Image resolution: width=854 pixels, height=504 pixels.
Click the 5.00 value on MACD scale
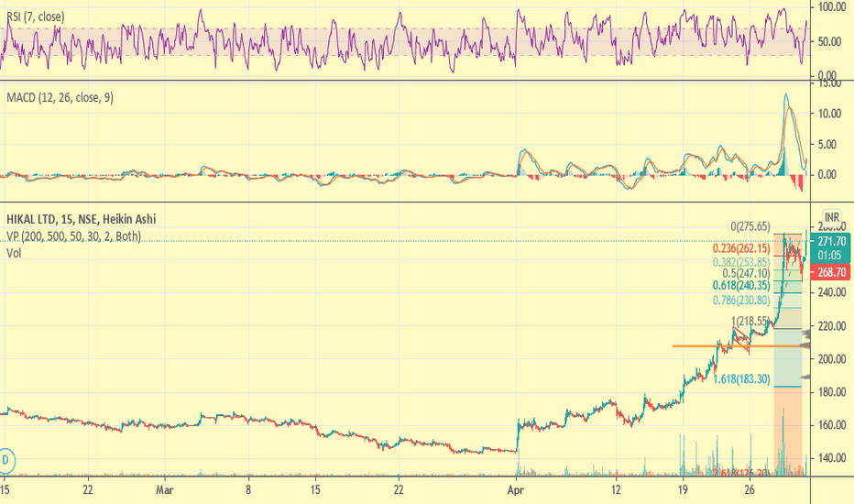click(827, 145)
